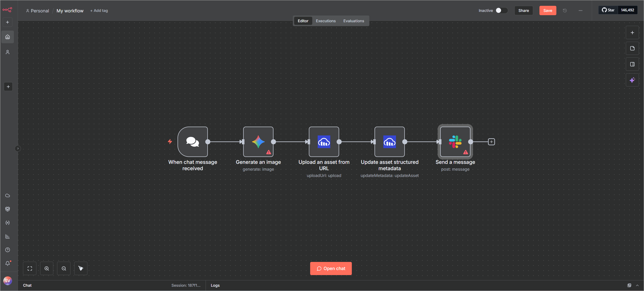644x291 pixels.
Task: Click the 'Update asset structured metadata' node
Action: tap(389, 142)
